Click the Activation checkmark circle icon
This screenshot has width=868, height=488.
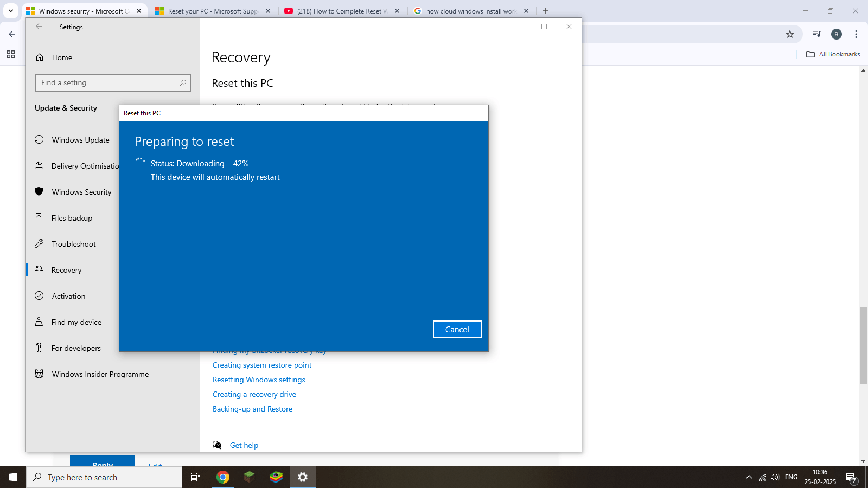pyautogui.click(x=39, y=296)
